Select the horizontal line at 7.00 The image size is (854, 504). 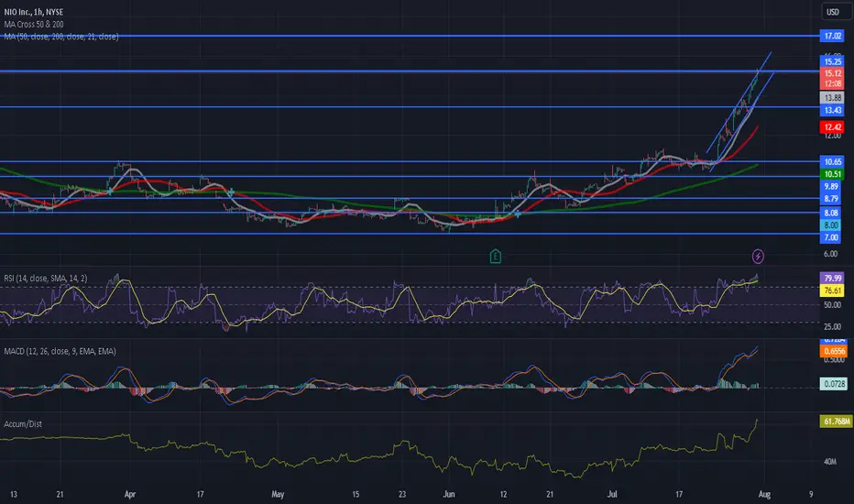point(410,234)
